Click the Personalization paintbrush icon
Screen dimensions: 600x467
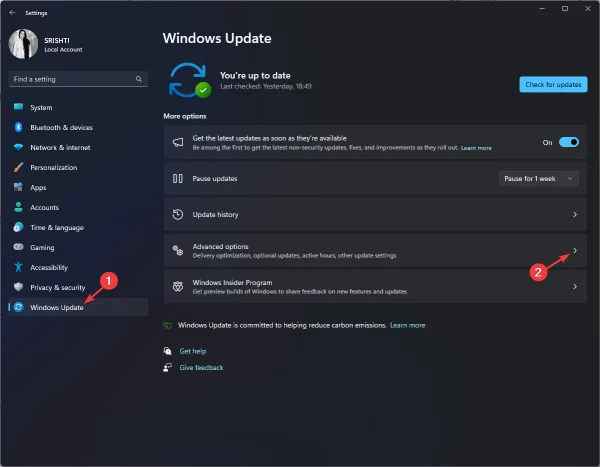pos(18,167)
